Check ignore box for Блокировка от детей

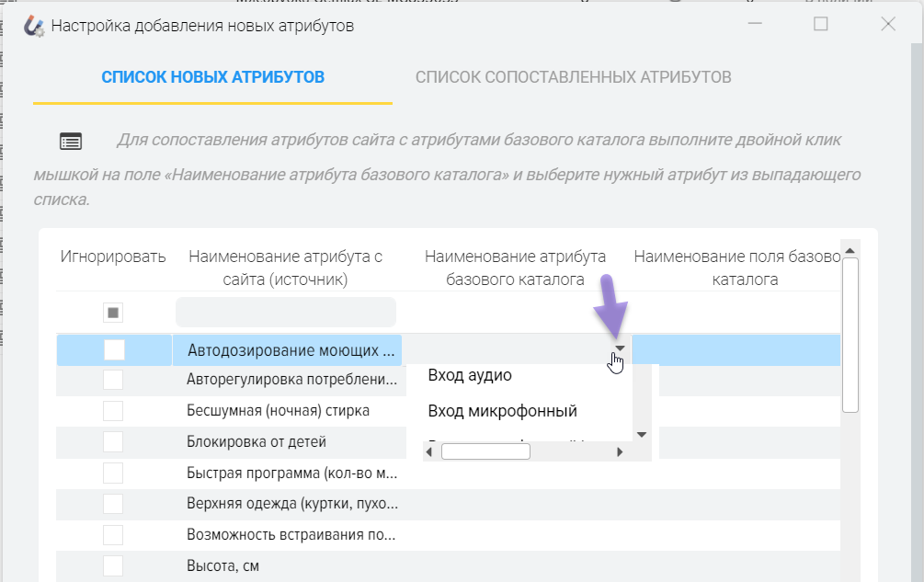[113, 441]
